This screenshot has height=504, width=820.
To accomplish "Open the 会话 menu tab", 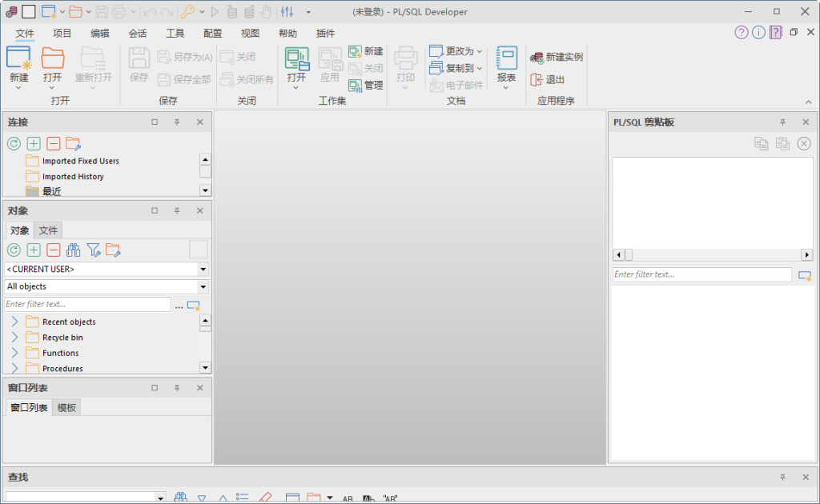I will [138, 34].
